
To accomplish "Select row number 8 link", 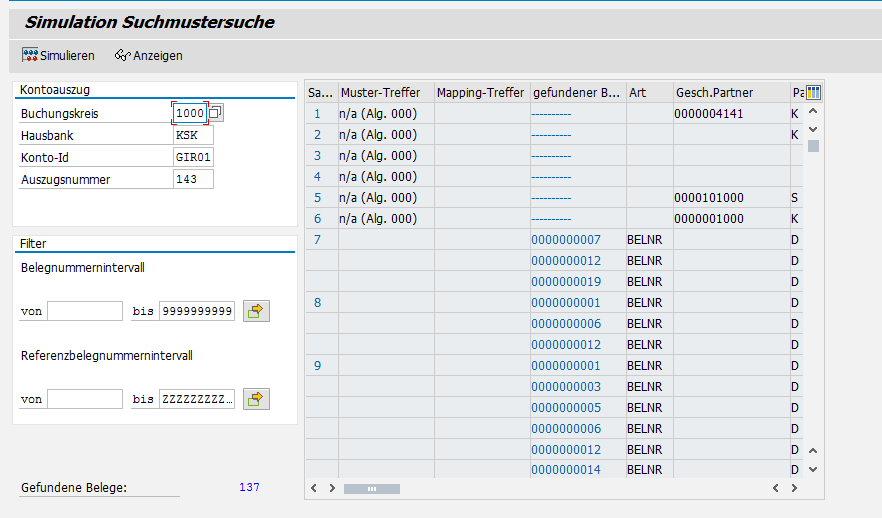I will pyautogui.click(x=317, y=303).
